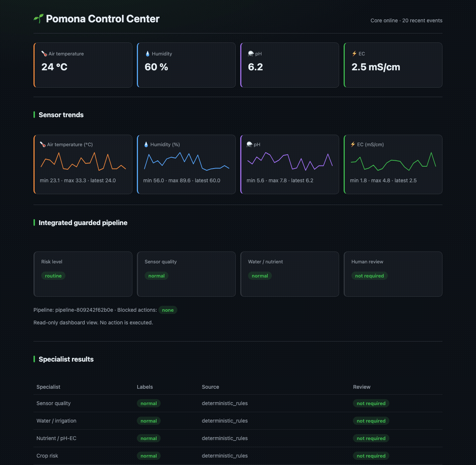
Task: Click the Risk level card label
Action: [x=52, y=262]
